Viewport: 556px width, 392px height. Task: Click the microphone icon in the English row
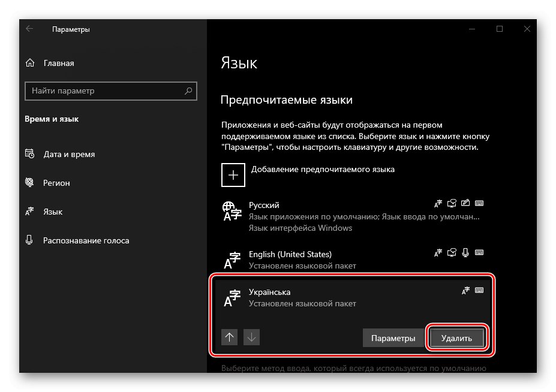click(x=465, y=254)
